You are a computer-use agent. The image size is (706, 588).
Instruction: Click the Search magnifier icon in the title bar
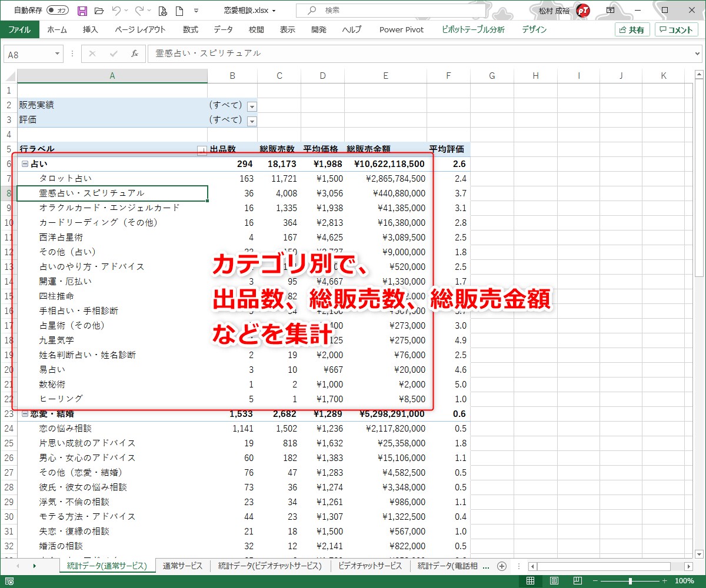point(312,11)
